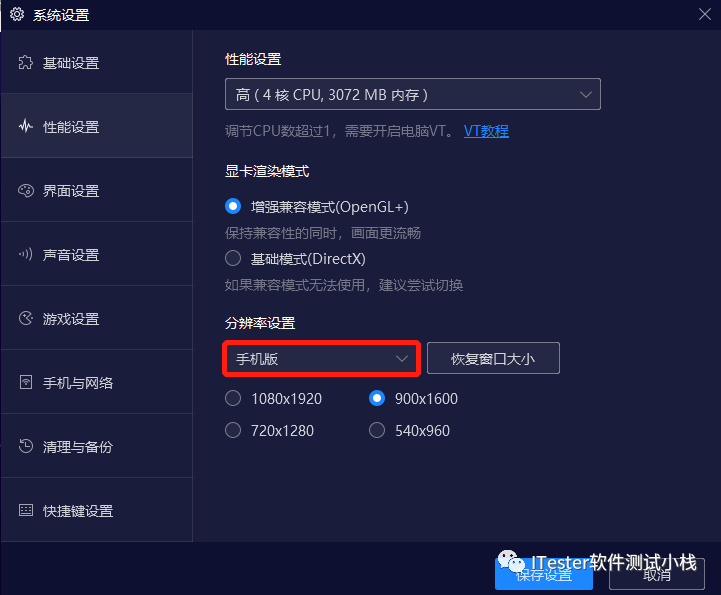Select the 1080x1920 resolution option
This screenshot has height=595, width=721.
click(x=233, y=398)
